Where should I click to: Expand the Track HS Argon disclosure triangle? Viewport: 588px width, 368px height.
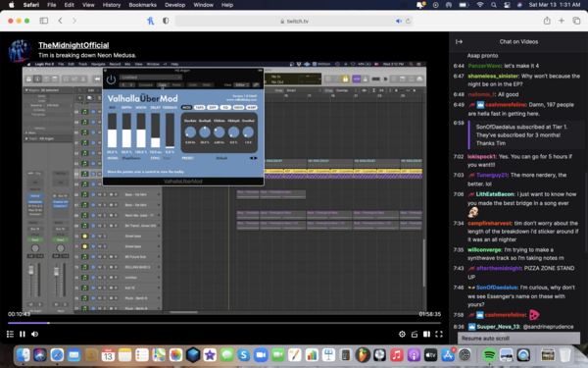point(26,138)
